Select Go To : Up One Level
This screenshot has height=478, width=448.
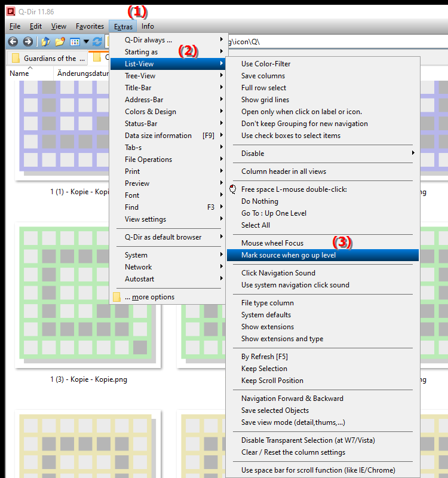(x=323, y=213)
